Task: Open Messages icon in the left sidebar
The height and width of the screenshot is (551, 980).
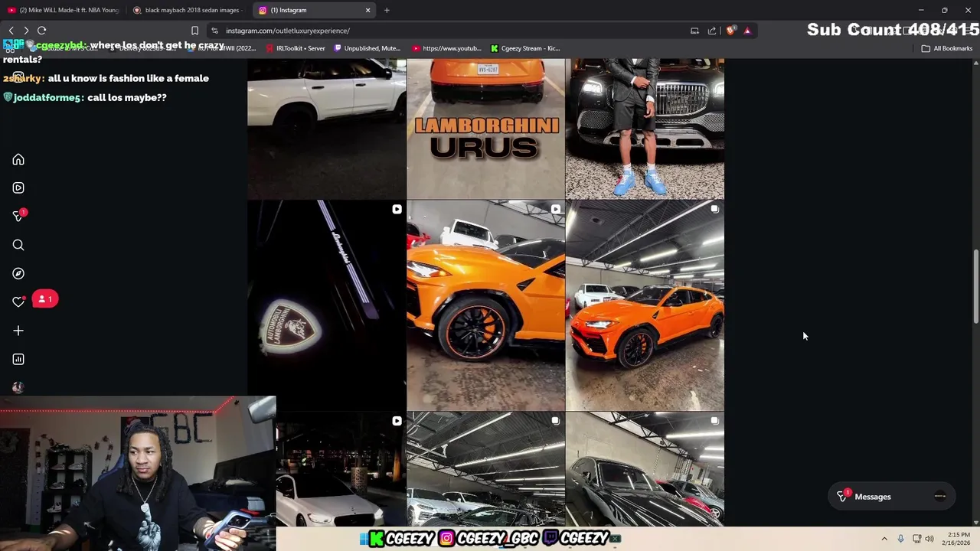Action: coord(18,217)
